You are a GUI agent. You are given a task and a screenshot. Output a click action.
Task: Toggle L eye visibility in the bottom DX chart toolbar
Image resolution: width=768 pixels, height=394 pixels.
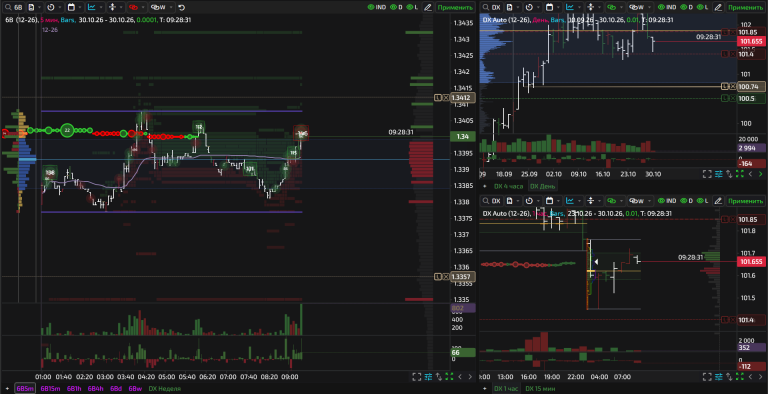click(703, 201)
